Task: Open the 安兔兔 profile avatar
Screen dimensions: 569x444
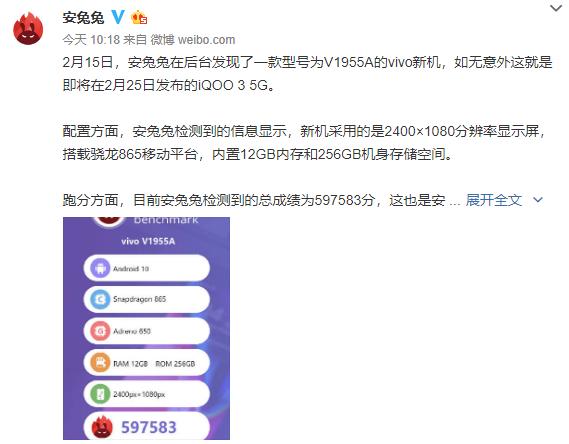Action: [x=28, y=29]
